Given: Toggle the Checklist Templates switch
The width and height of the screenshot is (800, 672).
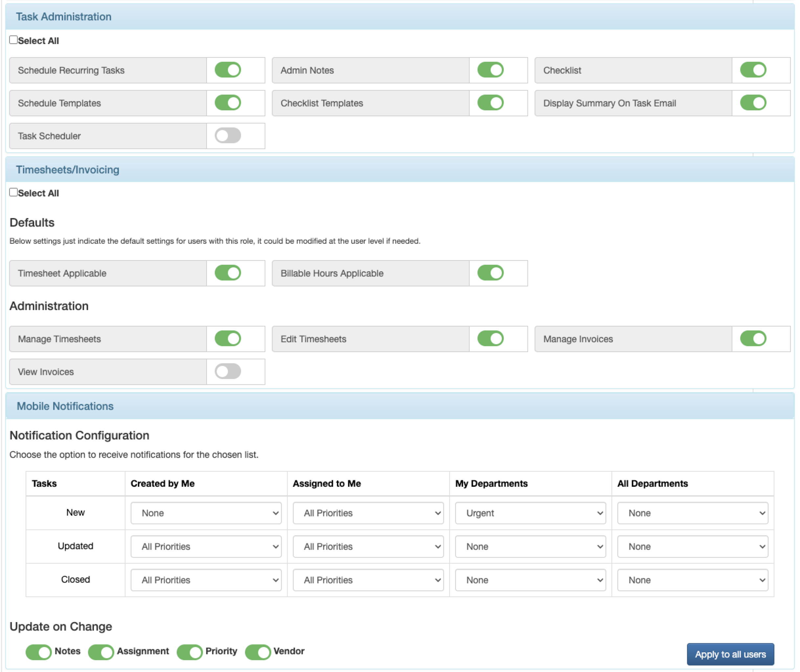Looking at the screenshot, I should tap(490, 103).
